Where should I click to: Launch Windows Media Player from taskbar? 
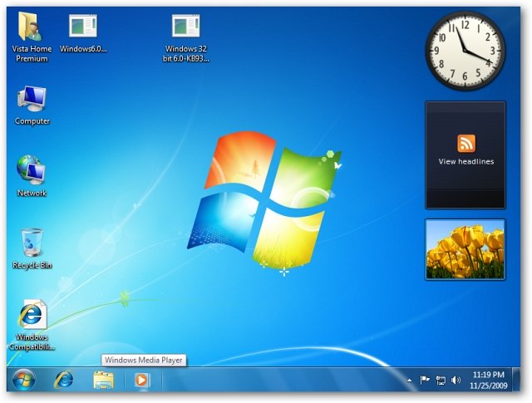click(142, 380)
